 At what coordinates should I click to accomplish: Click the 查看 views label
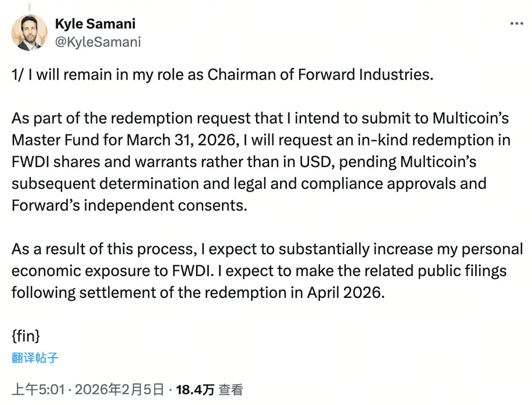tap(230, 390)
